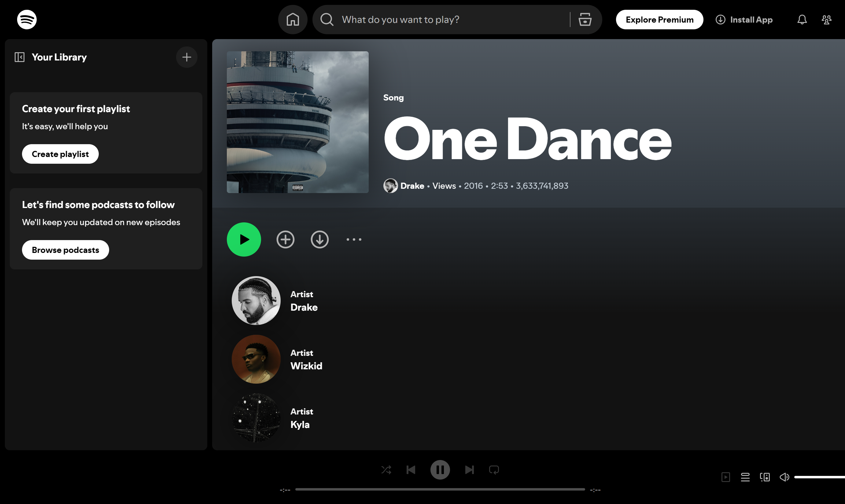
Task: Open the more options menu for One Dance
Action: tap(353, 239)
